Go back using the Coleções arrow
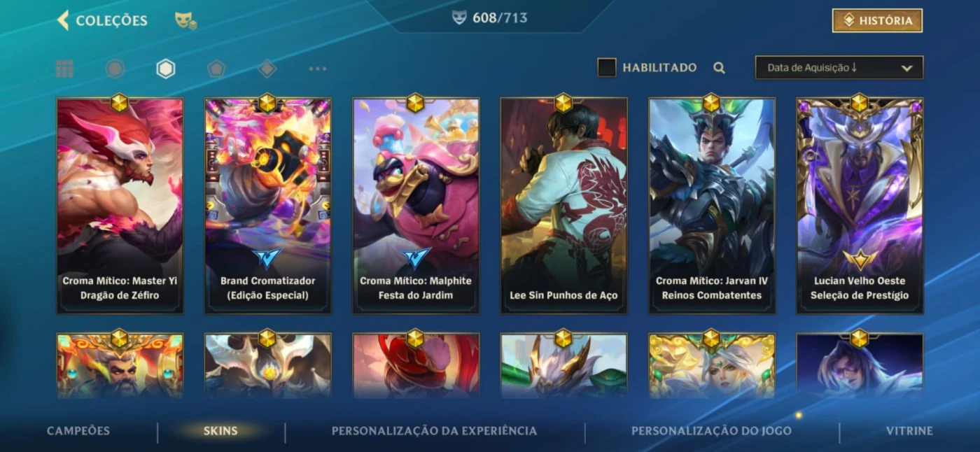980x452 pixels. [x=63, y=20]
